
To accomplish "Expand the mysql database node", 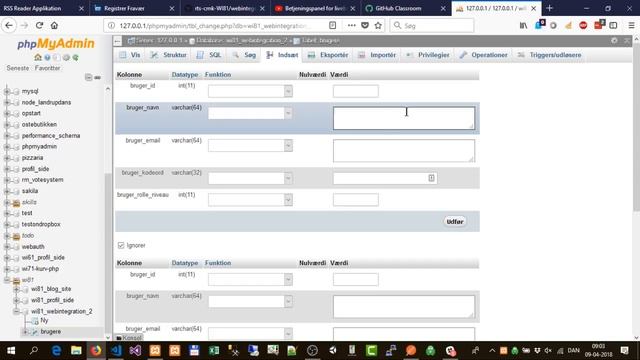I will (7, 91).
